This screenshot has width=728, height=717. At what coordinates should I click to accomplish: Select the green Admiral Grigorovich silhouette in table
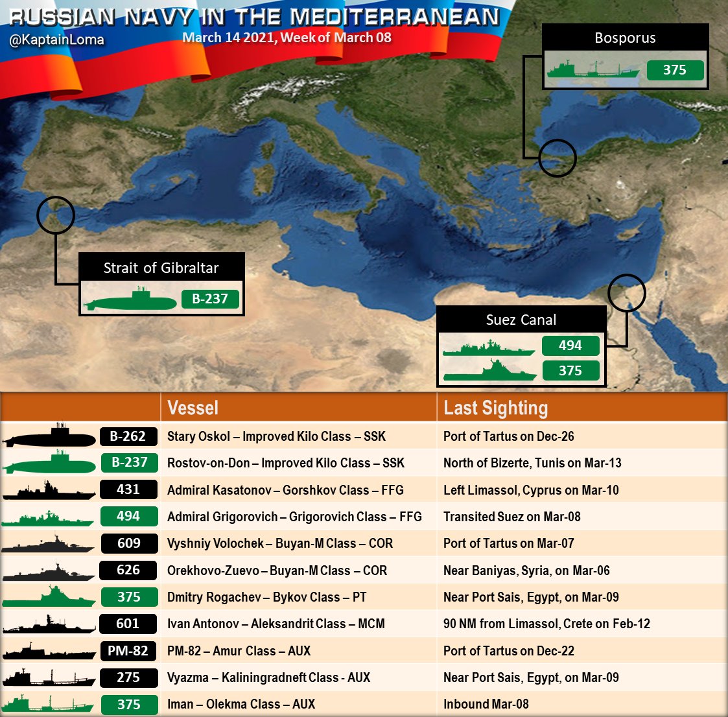point(48,518)
